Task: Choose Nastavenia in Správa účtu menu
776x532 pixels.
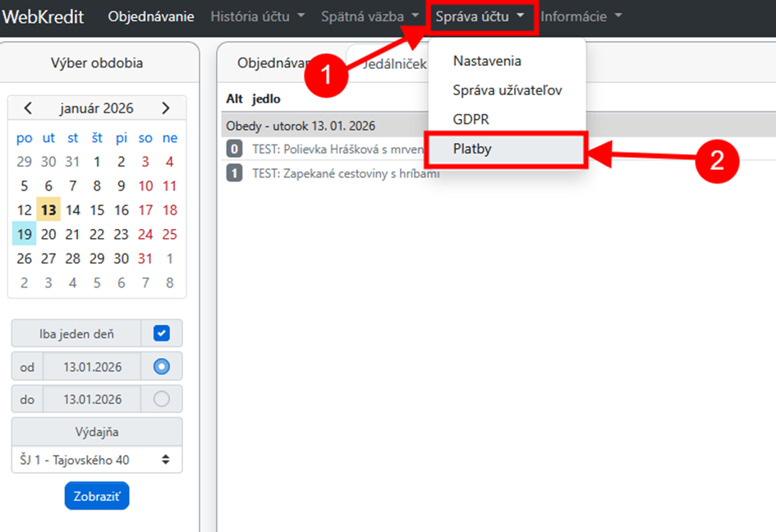Action: (x=487, y=61)
